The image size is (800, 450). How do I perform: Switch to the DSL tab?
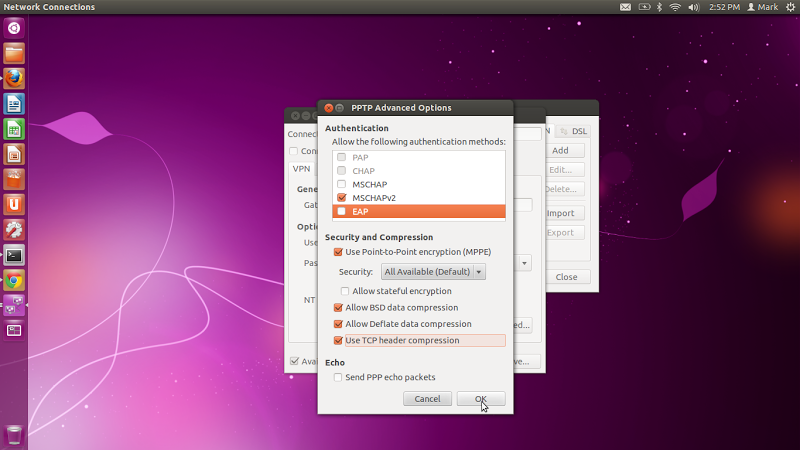click(x=573, y=131)
